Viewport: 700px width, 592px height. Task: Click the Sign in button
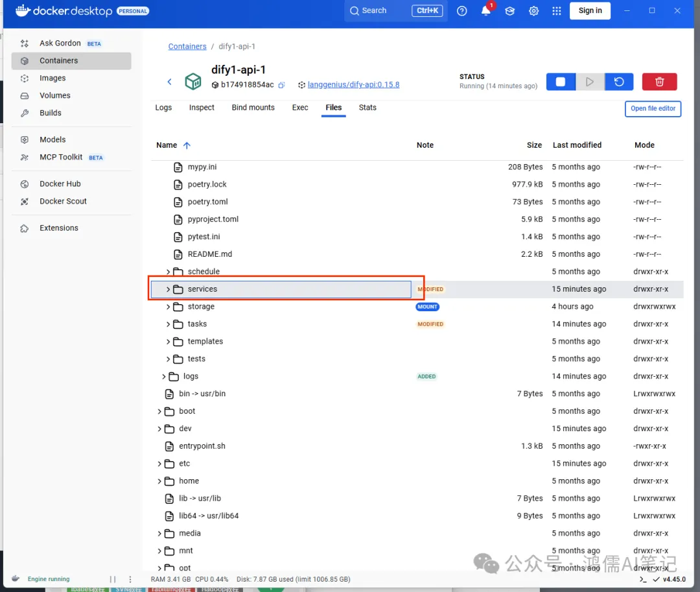pyautogui.click(x=590, y=11)
